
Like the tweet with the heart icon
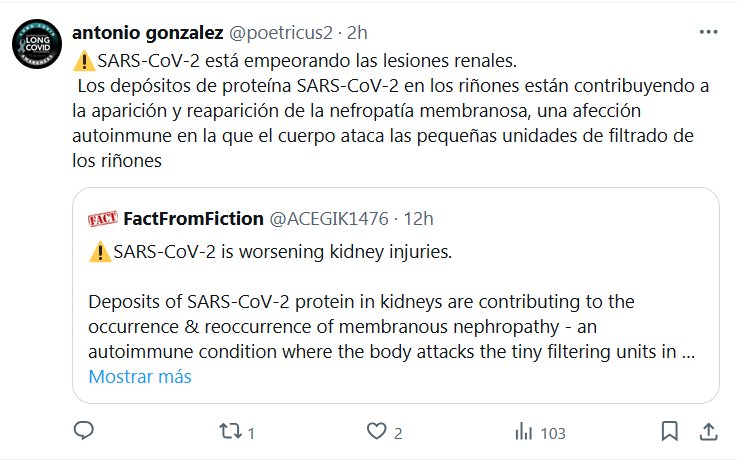[376, 432]
